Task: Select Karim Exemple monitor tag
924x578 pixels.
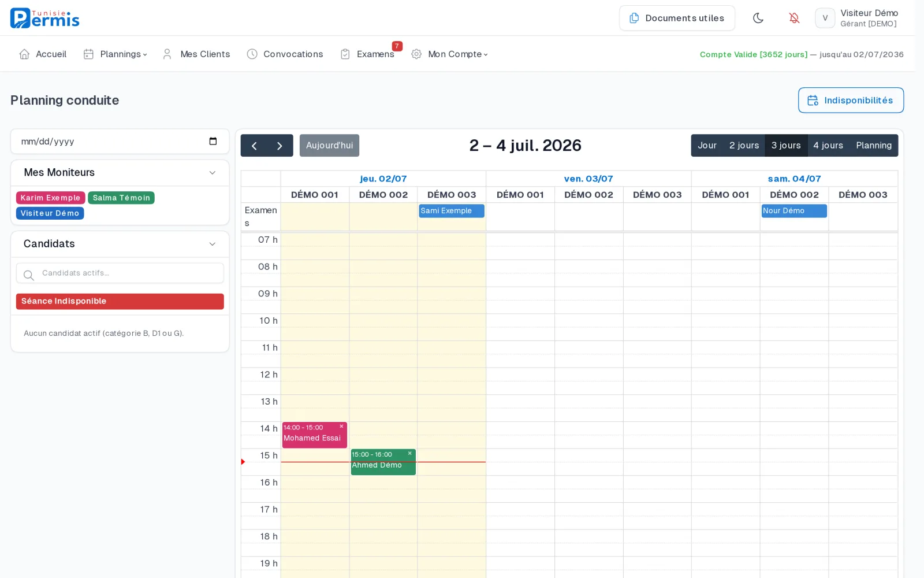Action: click(51, 198)
